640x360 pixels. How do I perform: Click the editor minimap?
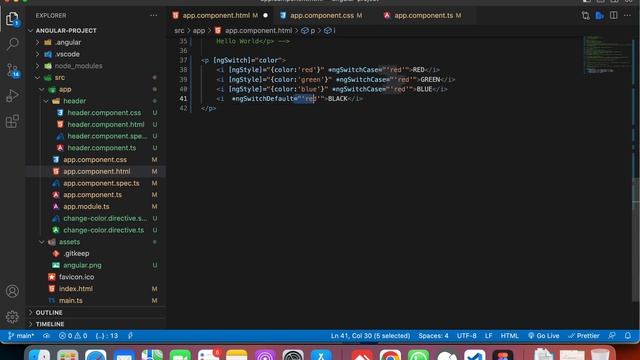(607, 55)
